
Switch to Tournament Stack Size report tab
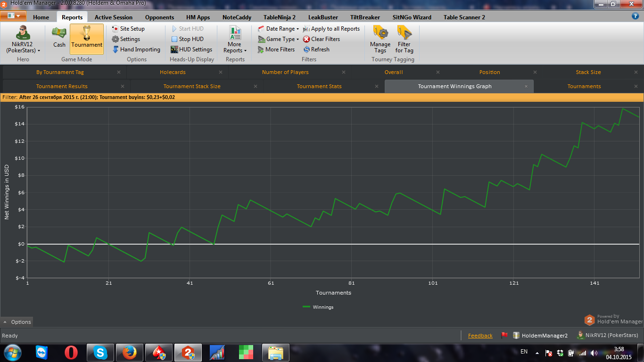coord(192,86)
